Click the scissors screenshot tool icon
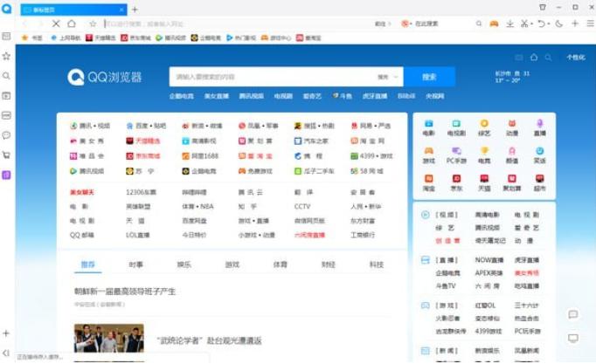596x364 pixels. coord(524,24)
